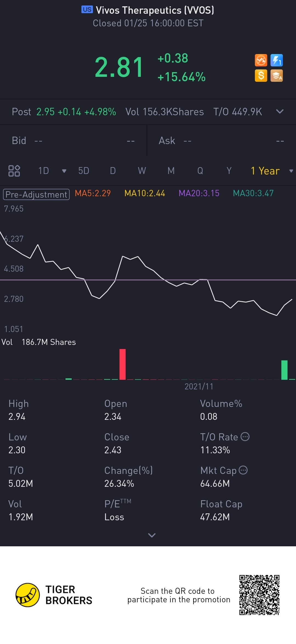The height and width of the screenshot is (644, 296).
Task: Tap the MA20 indicator label
Action: (199, 193)
